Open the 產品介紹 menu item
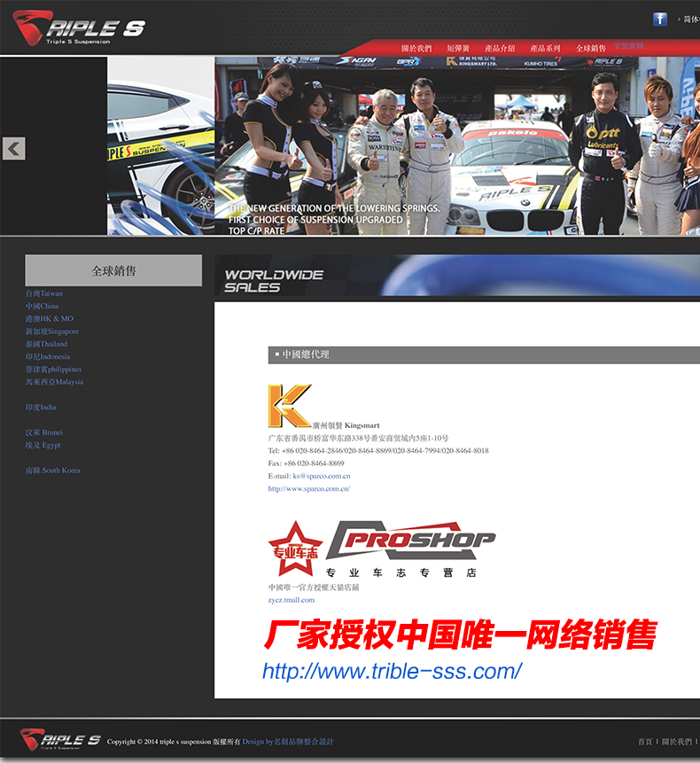 coord(500,48)
